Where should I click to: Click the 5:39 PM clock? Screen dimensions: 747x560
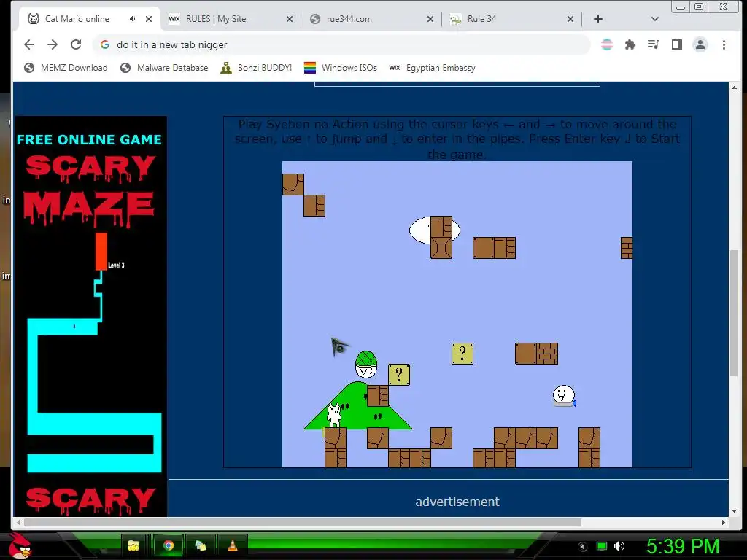(x=683, y=545)
